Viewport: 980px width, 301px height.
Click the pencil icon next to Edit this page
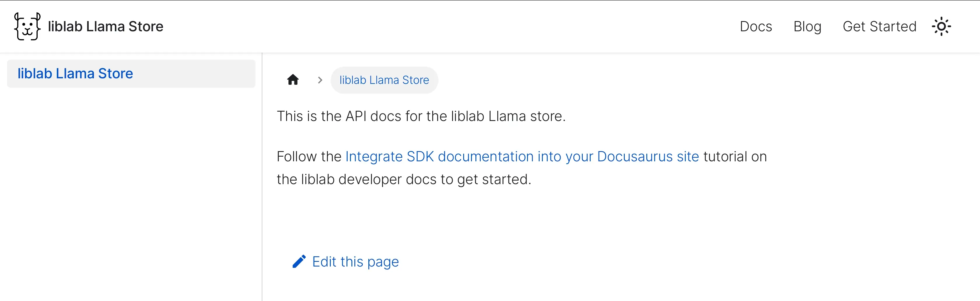[299, 261]
